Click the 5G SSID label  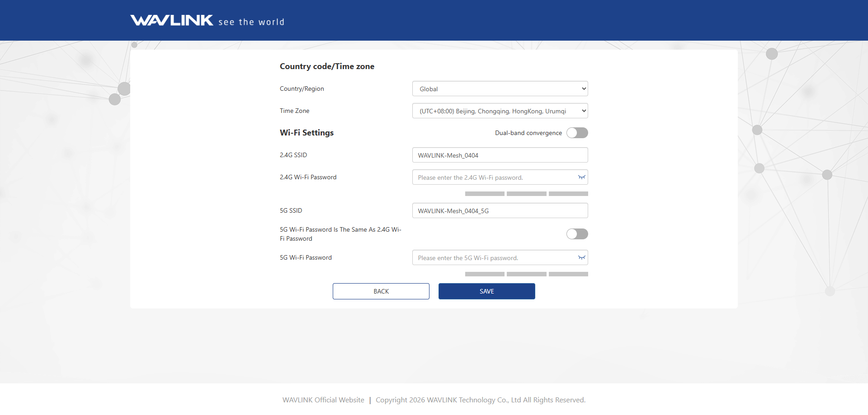point(291,211)
